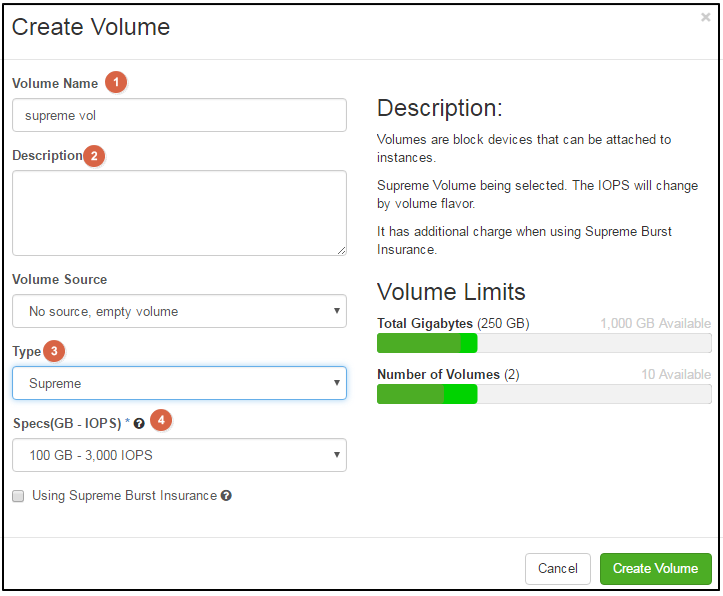This screenshot has width=723, height=596.
Task: Click the Volume Limits heading
Action: 451,292
